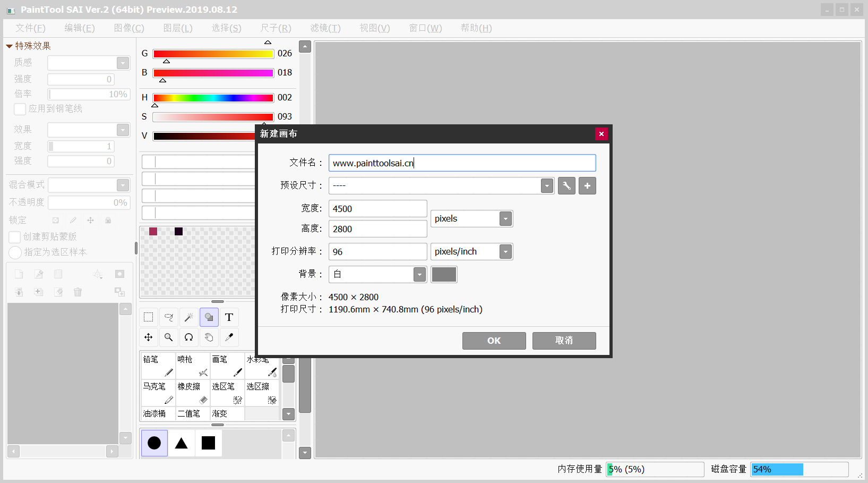
Task: Select the hand pan tool
Action: (x=209, y=337)
